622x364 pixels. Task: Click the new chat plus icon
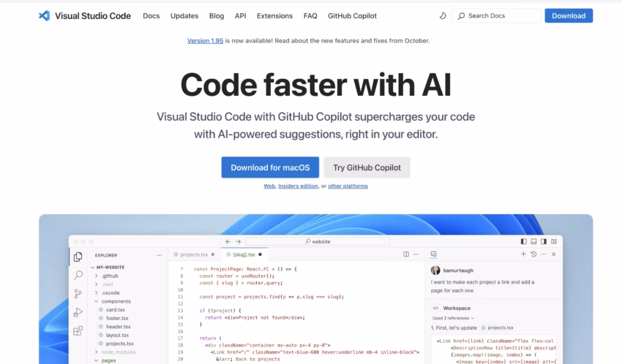click(x=523, y=254)
